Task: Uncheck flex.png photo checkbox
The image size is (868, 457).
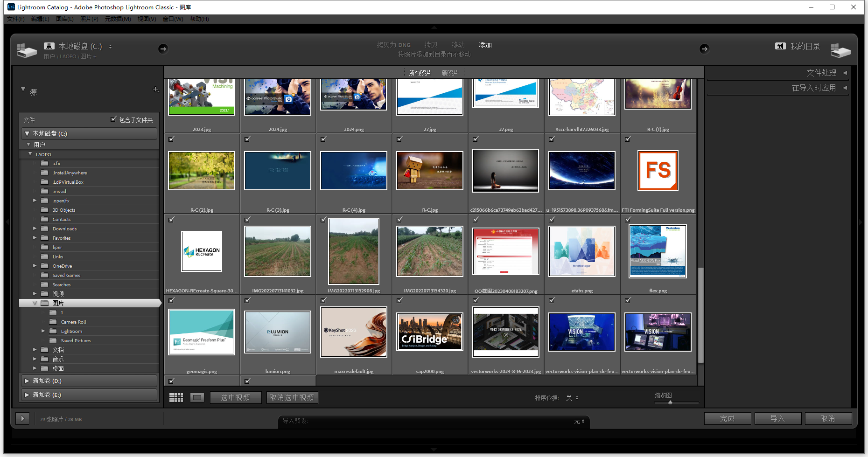Action: click(x=628, y=220)
